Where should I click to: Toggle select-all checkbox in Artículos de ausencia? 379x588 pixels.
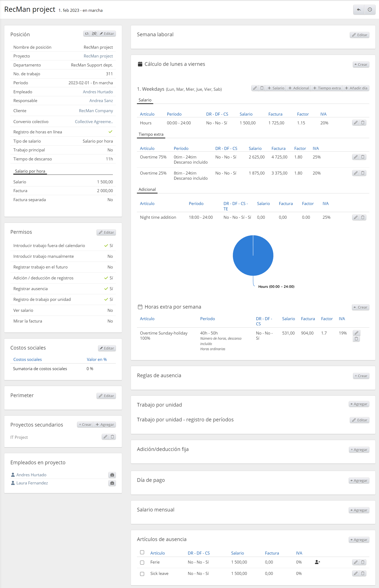pos(142,552)
